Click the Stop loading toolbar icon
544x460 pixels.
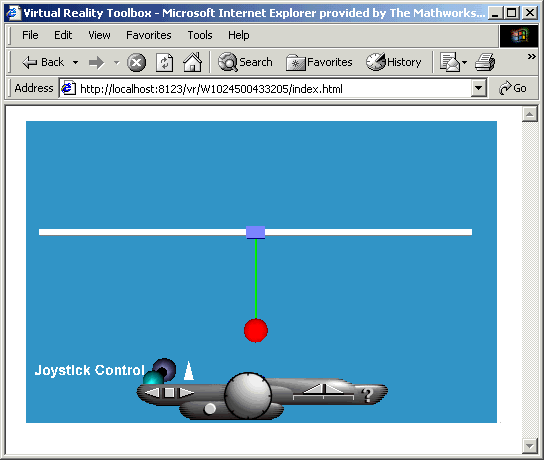[x=136, y=63]
